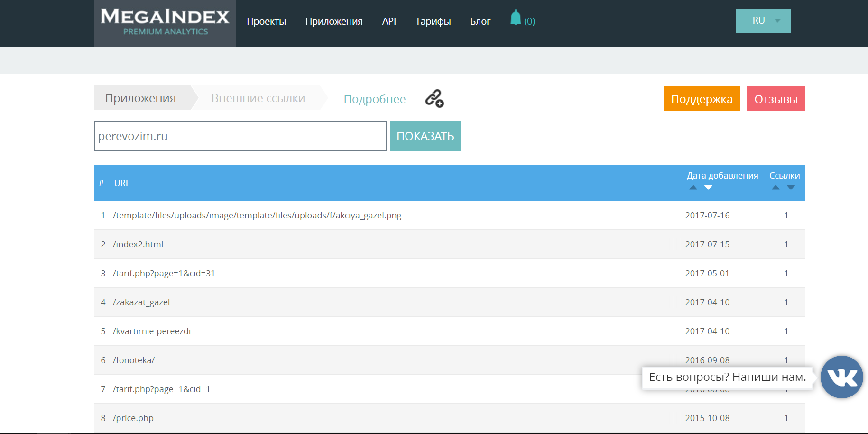The width and height of the screenshot is (868, 434).
Task: Sort date added descending arrow
Action: 708,188
